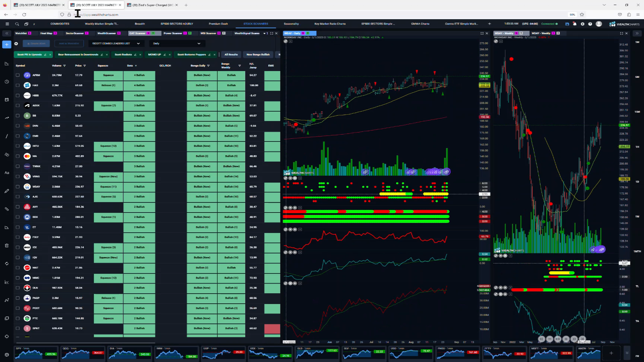Image resolution: width=644 pixels, height=362 pixels.
Task: Click the multi-window layout icon
Action: 26,24
